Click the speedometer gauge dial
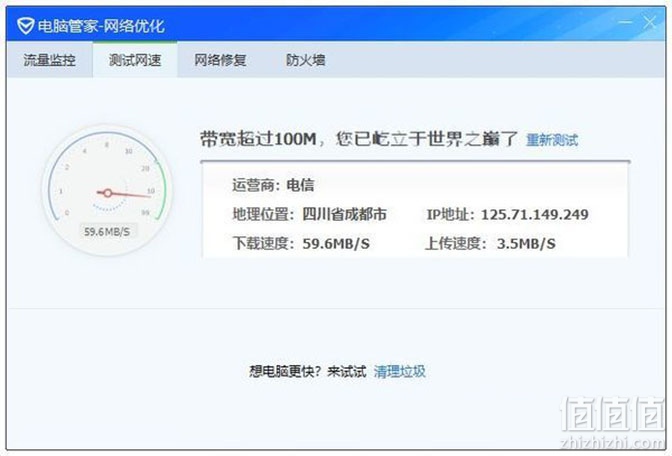This screenshot has height=456, width=672. tap(107, 191)
